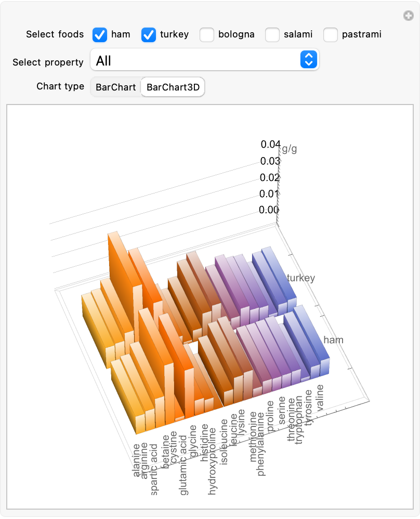Viewport: 420px width, 519px height.
Task: Click the blue dropdown arrow stepper
Action: pyautogui.click(x=308, y=60)
